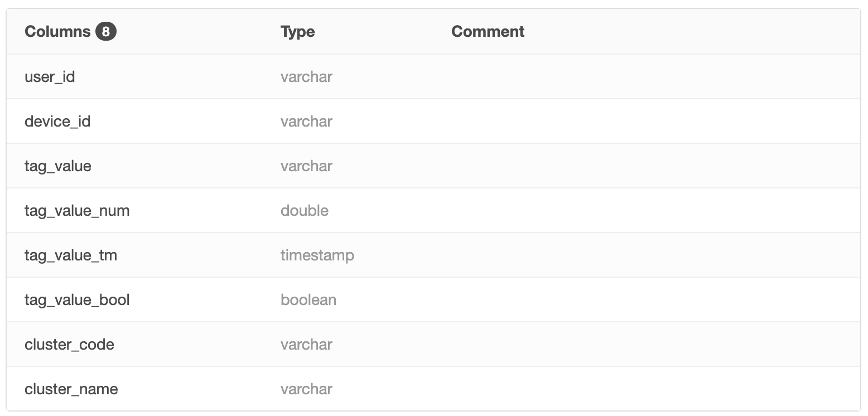Click the boolean type cell
This screenshot has height=416, width=868.
308,300
